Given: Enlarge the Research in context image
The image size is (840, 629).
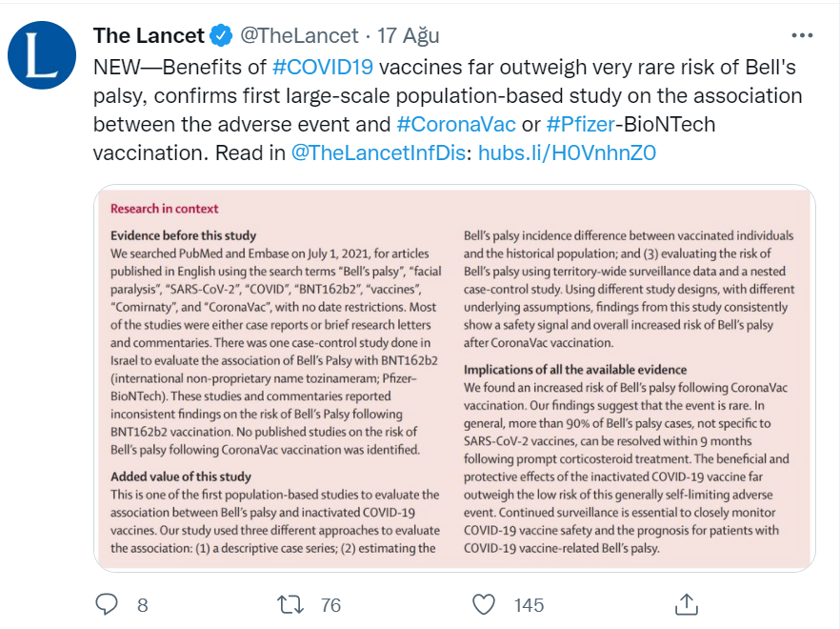Looking at the screenshot, I should click(x=454, y=381).
